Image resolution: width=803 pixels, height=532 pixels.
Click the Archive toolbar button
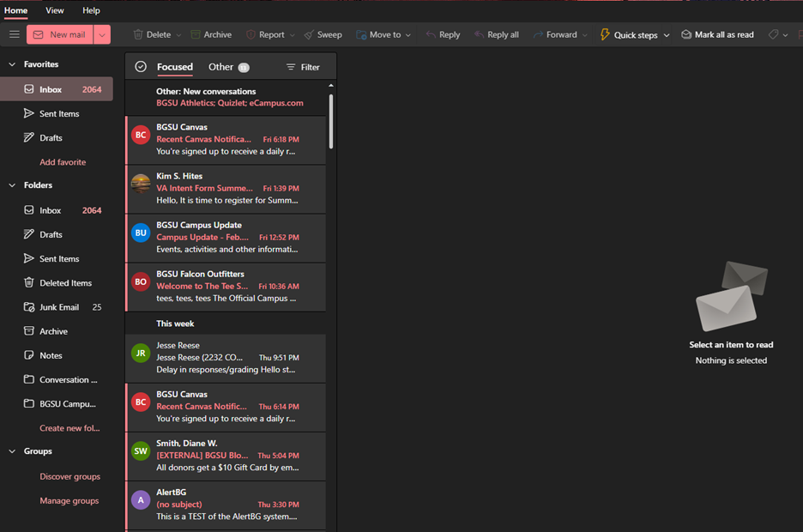211,34
